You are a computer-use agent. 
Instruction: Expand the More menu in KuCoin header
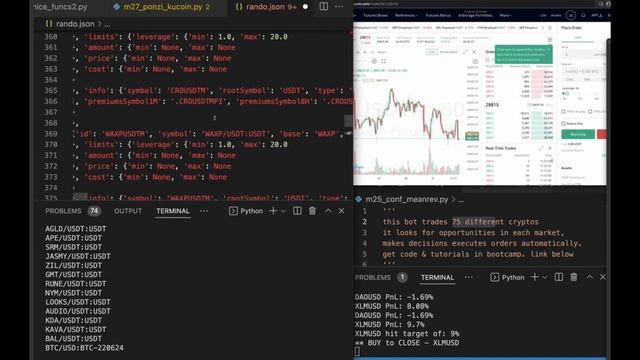pyautogui.click(x=506, y=16)
